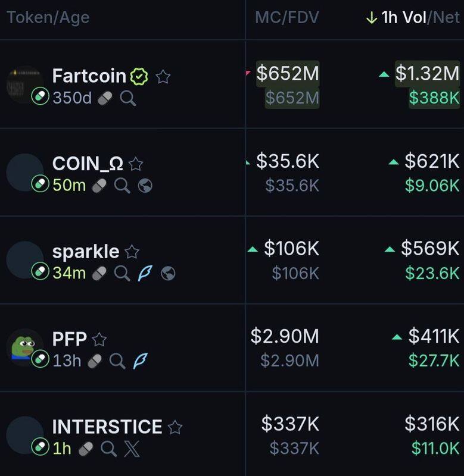Viewport: 464px width, 476px height.
Task: Open the X social icon for INTERSTICE
Action: tap(132, 448)
